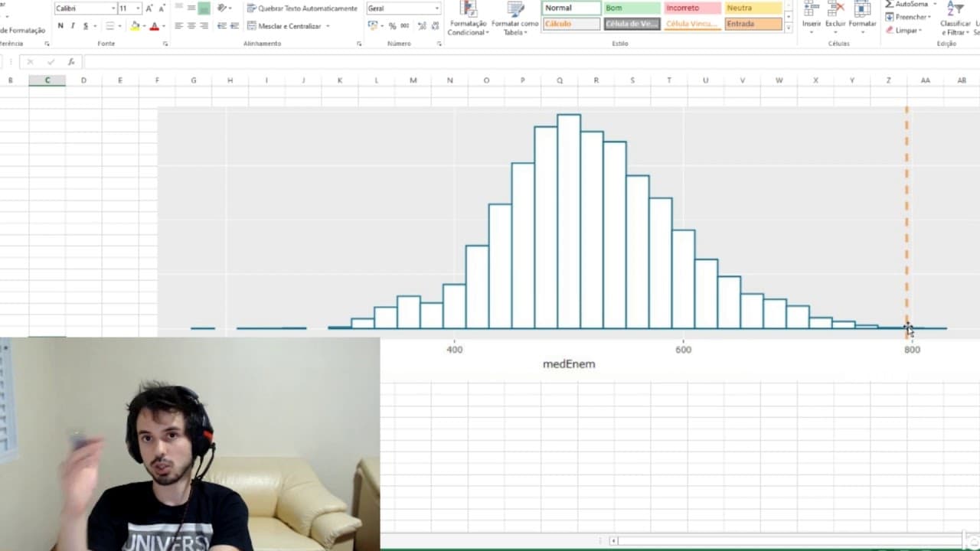The width and height of the screenshot is (980, 551).
Task: Open Formatação Condicional menu
Action: coord(468,19)
